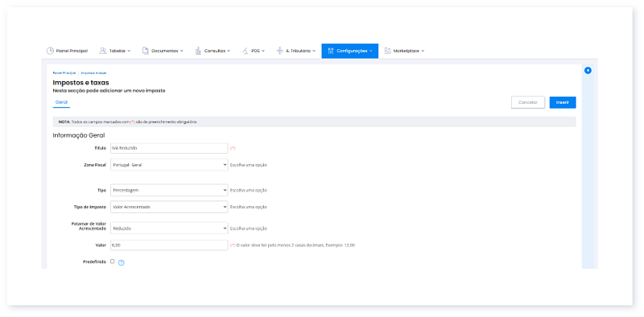Click the POS menu icon
Screen dimensions: 644x317
(x=245, y=51)
